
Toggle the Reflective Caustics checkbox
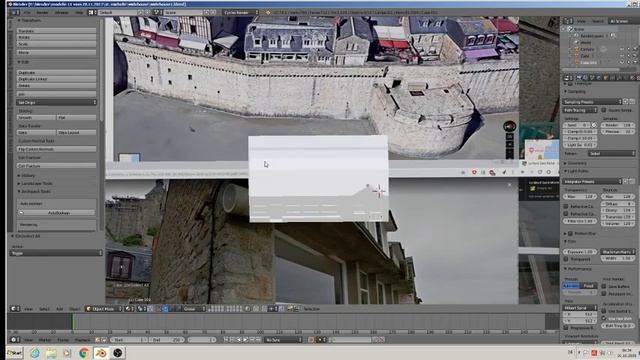[566, 207]
